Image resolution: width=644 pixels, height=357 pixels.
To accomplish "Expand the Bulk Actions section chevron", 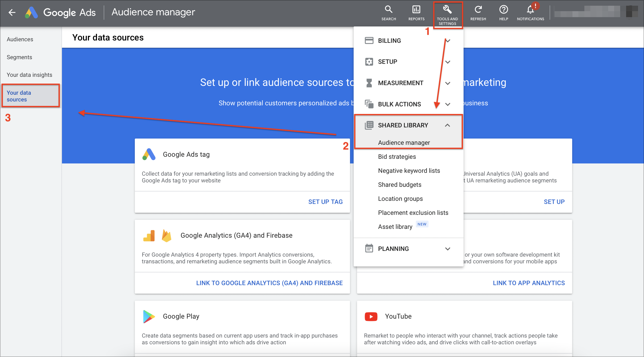I will [447, 104].
